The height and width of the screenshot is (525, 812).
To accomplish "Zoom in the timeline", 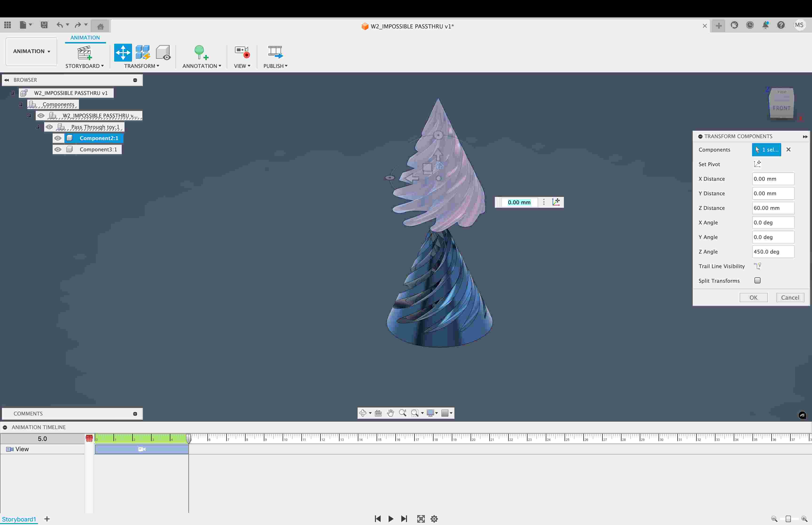I will (x=804, y=519).
